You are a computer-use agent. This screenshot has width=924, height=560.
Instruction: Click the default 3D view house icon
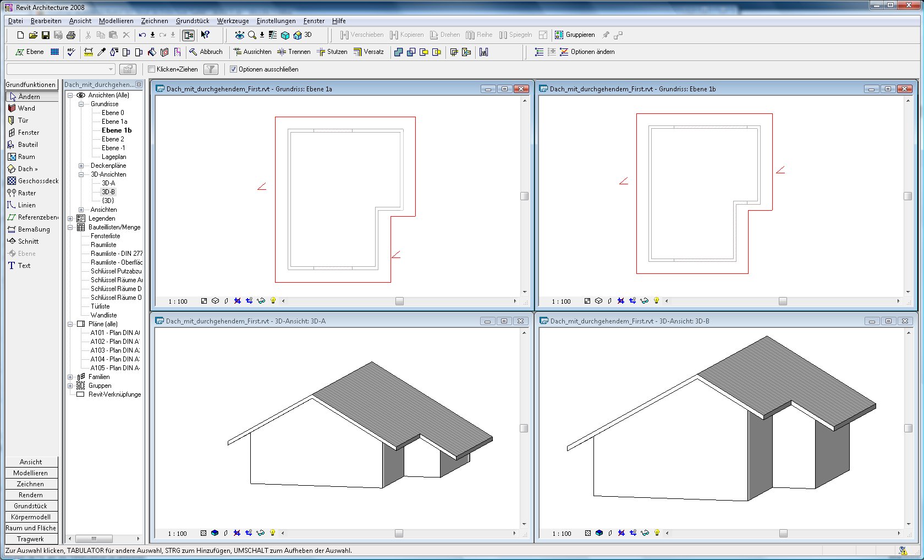(298, 35)
